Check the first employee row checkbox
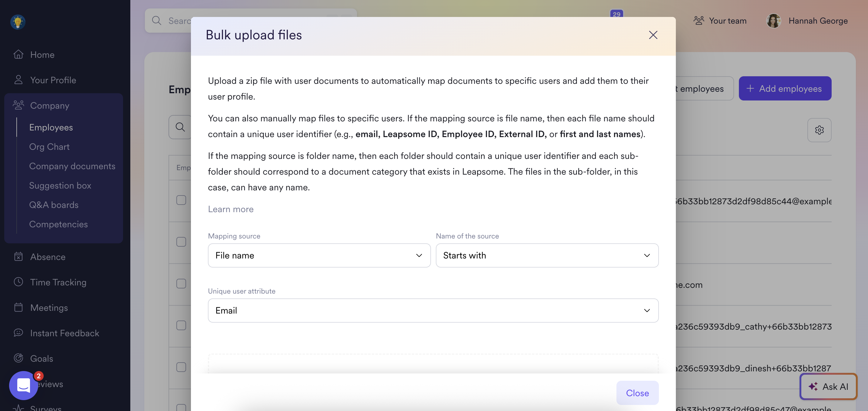868x411 pixels. click(181, 200)
